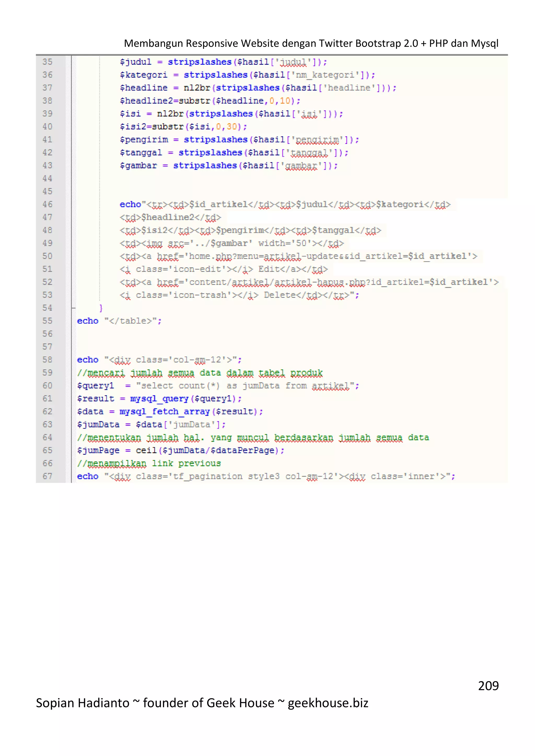Click the $query1 select count(*) line
This screenshot has height=756, width=535.
point(218,386)
